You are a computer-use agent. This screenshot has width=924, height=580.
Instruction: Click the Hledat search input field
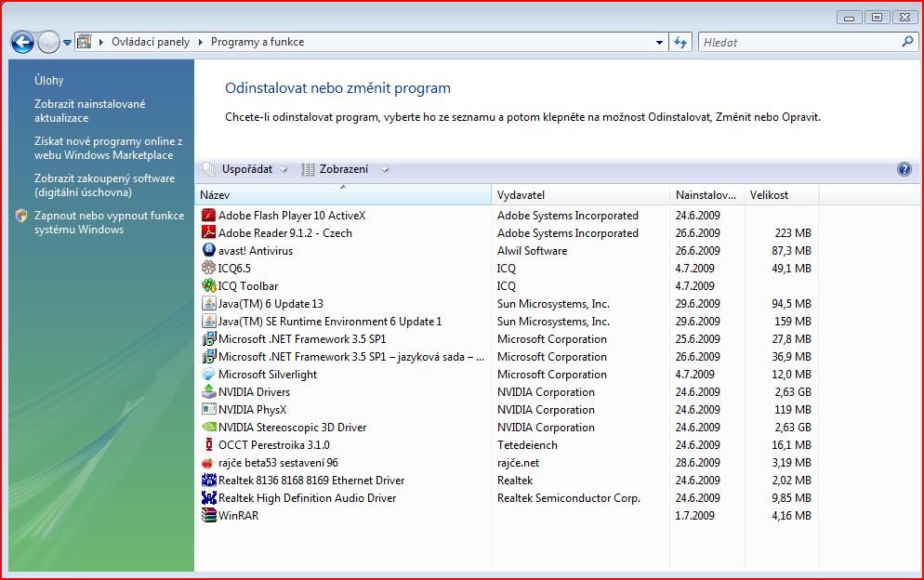tap(798, 42)
